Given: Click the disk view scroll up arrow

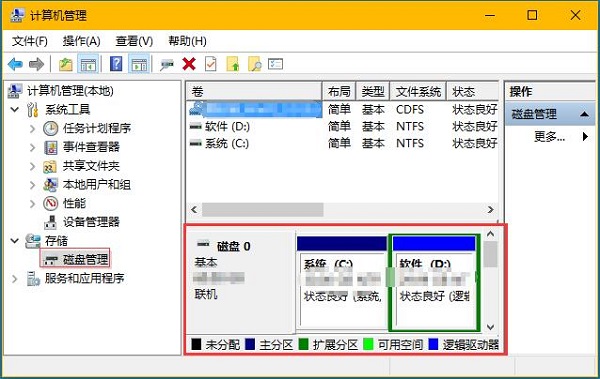Looking at the screenshot, I should coord(491,234).
